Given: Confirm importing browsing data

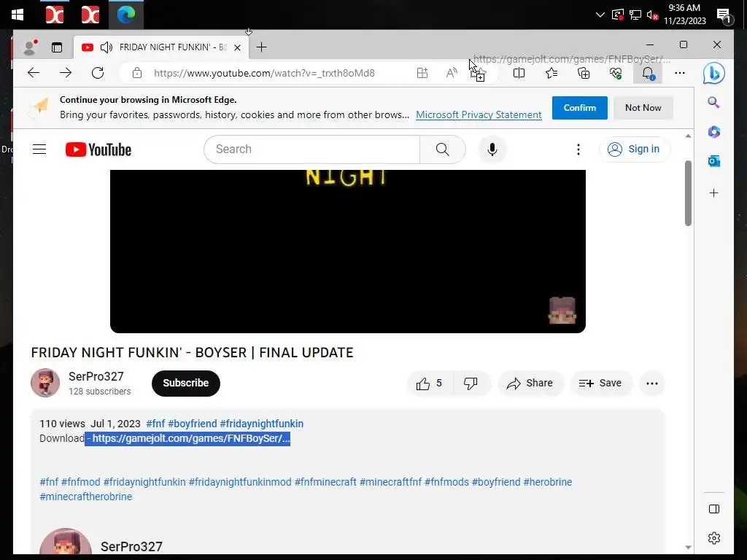Looking at the screenshot, I should [580, 108].
